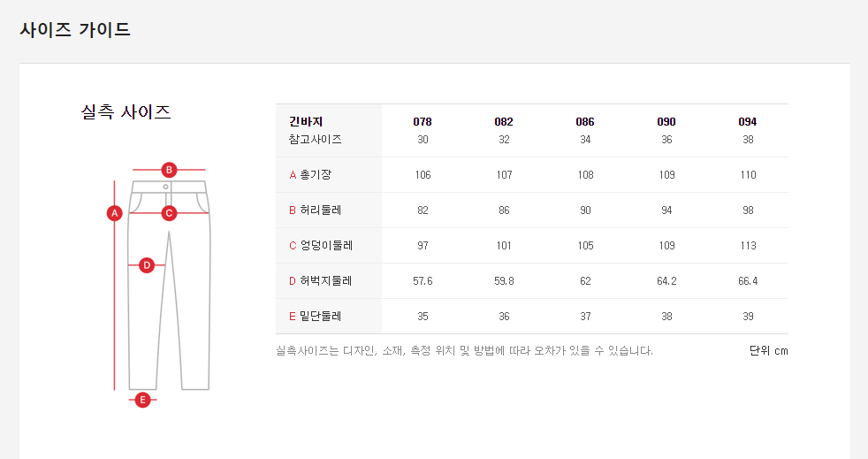Select the 086 size column header
The width and height of the screenshot is (868, 459).
pyautogui.click(x=585, y=122)
